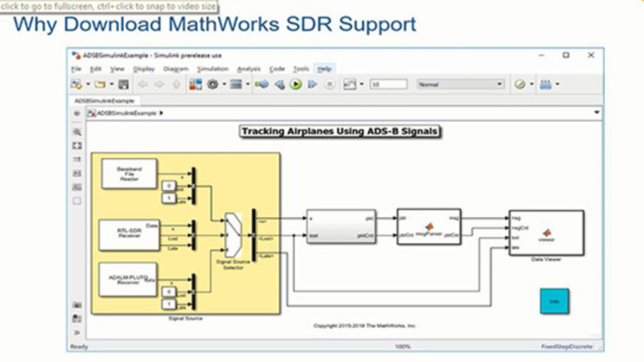Viewport: 644px width, 362px height.
Task: Toggle the Hide/Show Model Browser arrows
Action: (x=77, y=332)
